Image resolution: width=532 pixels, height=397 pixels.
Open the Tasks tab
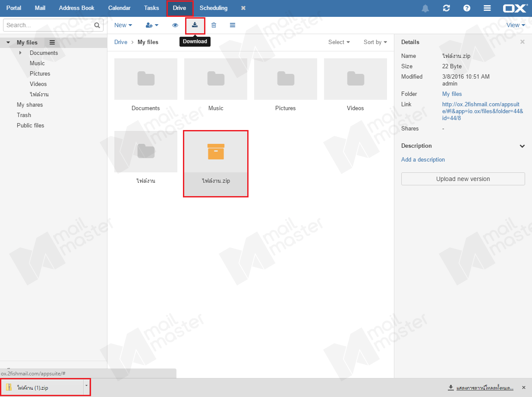(x=151, y=8)
